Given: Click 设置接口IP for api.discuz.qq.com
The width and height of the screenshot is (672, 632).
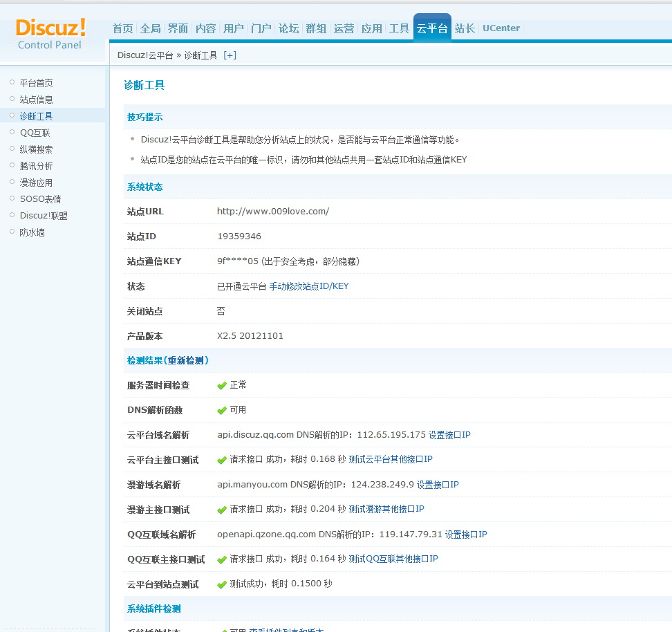Looking at the screenshot, I should (x=449, y=435).
